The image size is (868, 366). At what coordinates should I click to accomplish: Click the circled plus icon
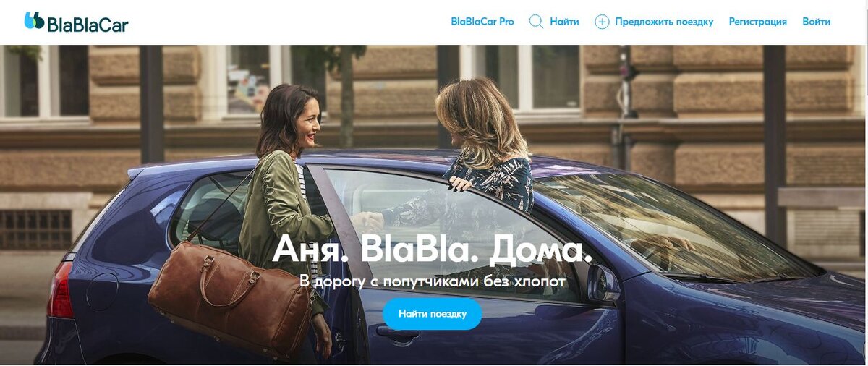pyautogui.click(x=602, y=22)
